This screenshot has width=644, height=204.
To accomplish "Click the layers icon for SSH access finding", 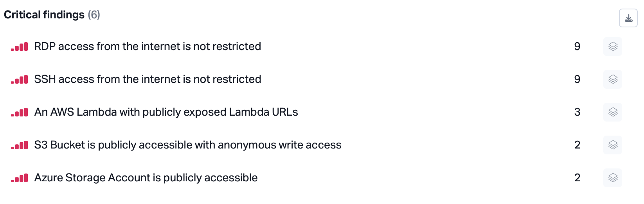I will (x=613, y=79).
